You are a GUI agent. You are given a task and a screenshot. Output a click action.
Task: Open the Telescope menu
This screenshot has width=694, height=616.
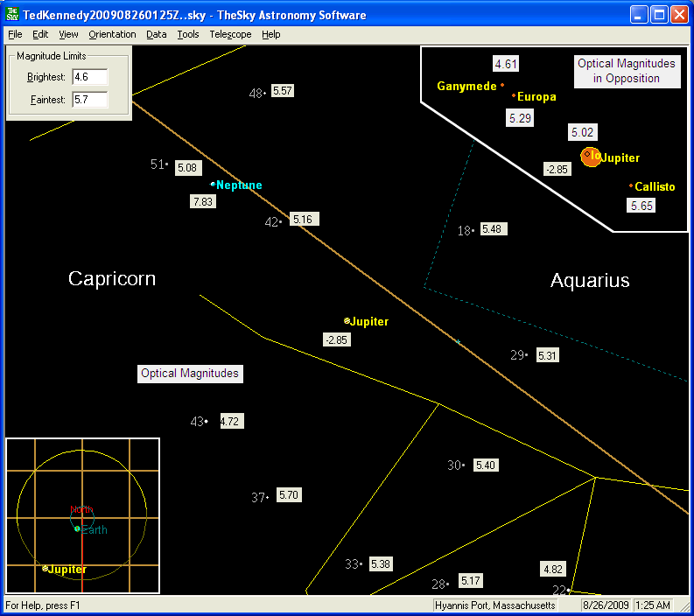tap(230, 34)
